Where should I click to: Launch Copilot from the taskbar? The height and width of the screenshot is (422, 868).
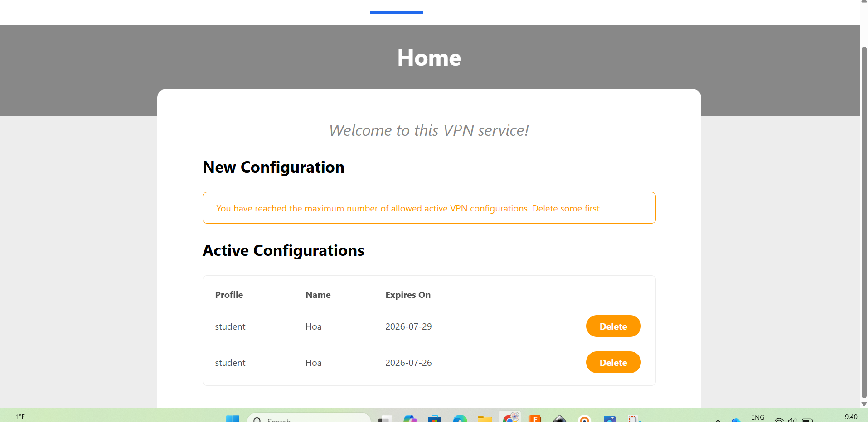(x=410, y=419)
